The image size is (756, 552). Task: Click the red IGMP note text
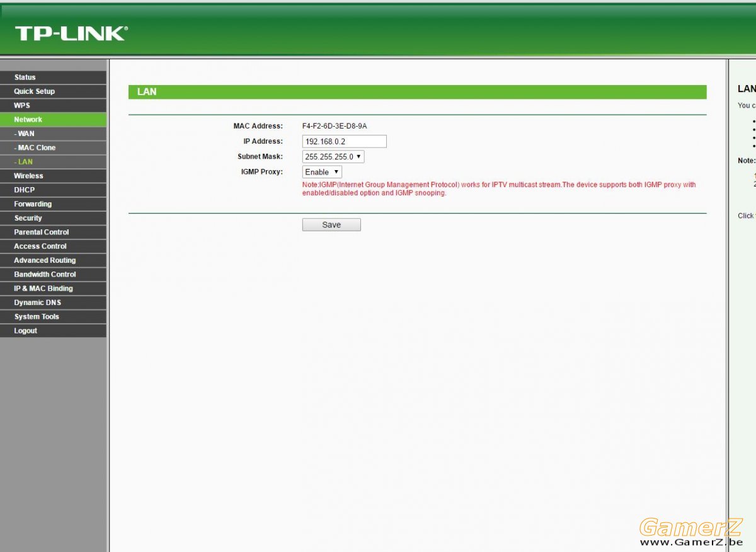(499, 189)
